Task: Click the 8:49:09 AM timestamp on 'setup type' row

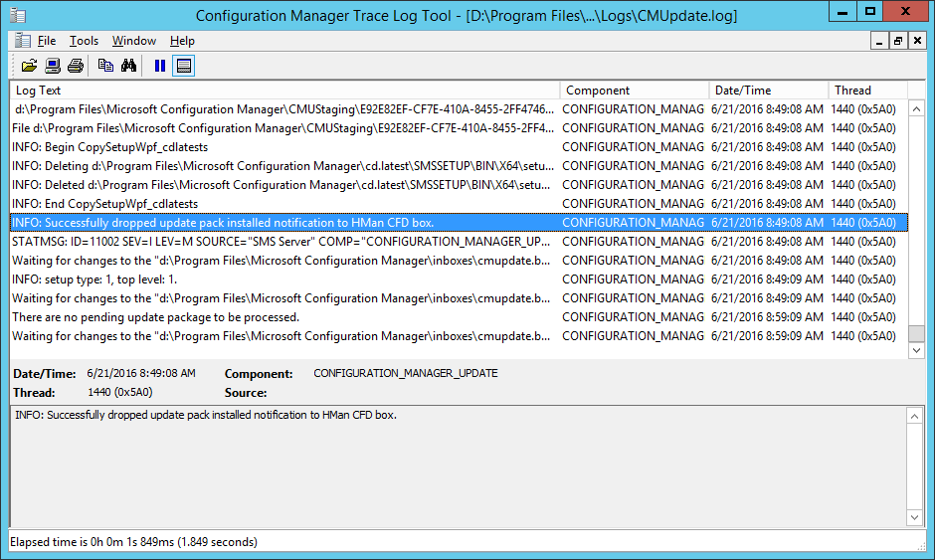Action: pos(768,280)
